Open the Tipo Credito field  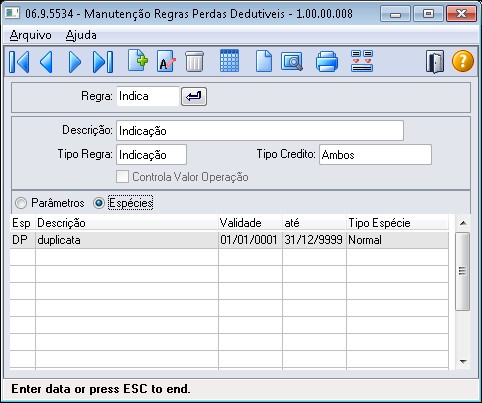coord(375,155)
